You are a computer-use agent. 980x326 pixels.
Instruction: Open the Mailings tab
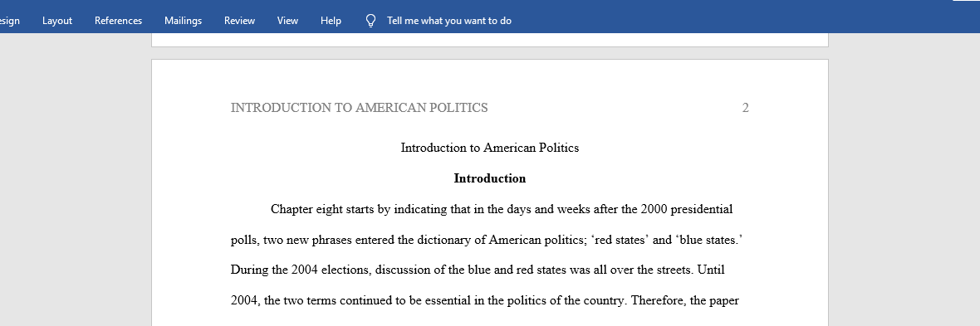click(x=183, y=21)
